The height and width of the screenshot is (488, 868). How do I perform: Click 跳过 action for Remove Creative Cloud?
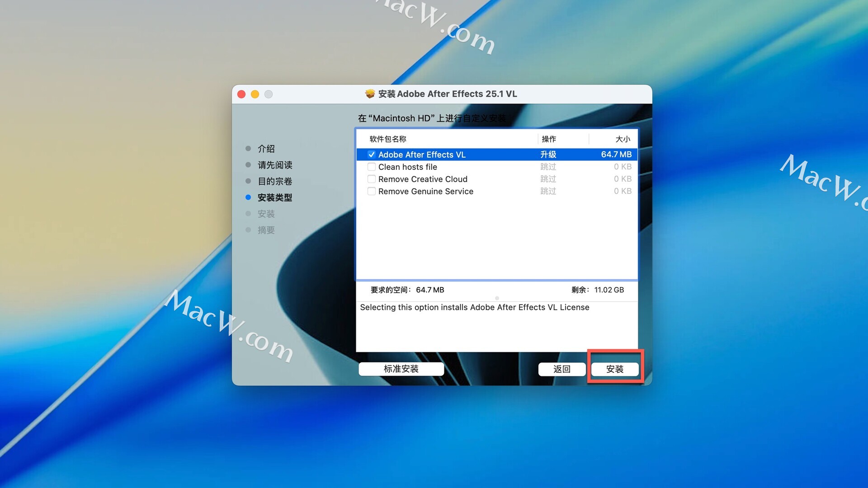pyautogui.click(x=548, y=179)
